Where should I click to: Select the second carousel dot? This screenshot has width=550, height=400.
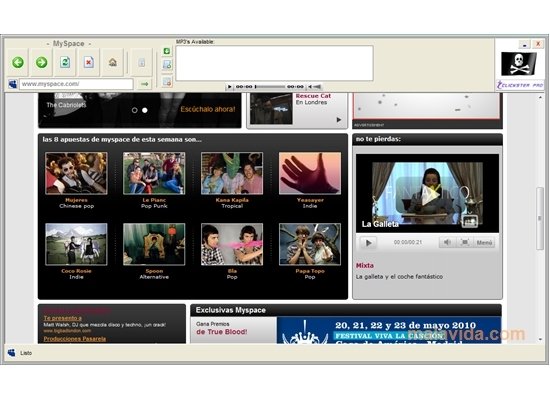pyautogui.click(x=145, y=110)
